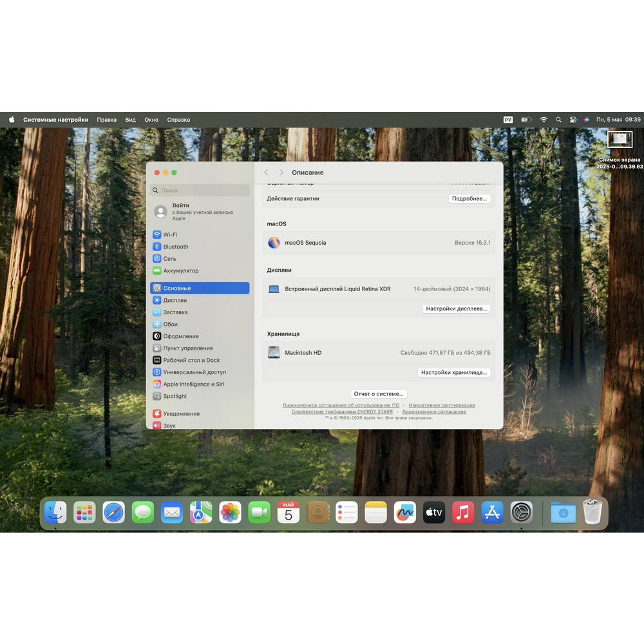Image resolution: width=644 pixels, height=644 pixels.
Task: Open Maps app in the Dock
Action: coord(201,512)
